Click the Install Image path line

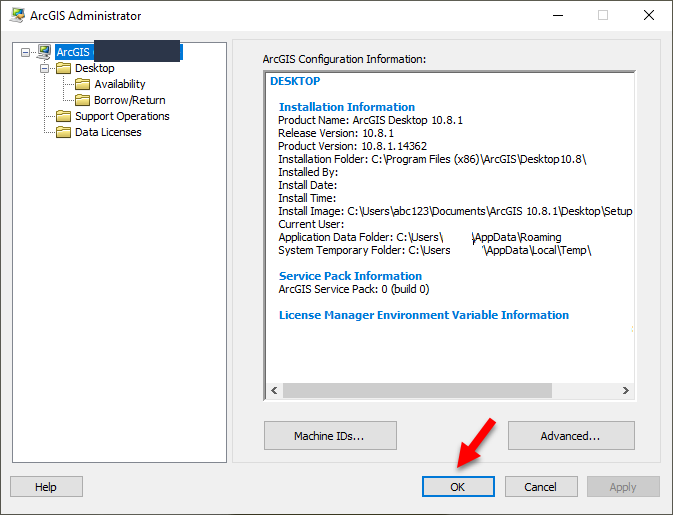click(x=455, y=211)
